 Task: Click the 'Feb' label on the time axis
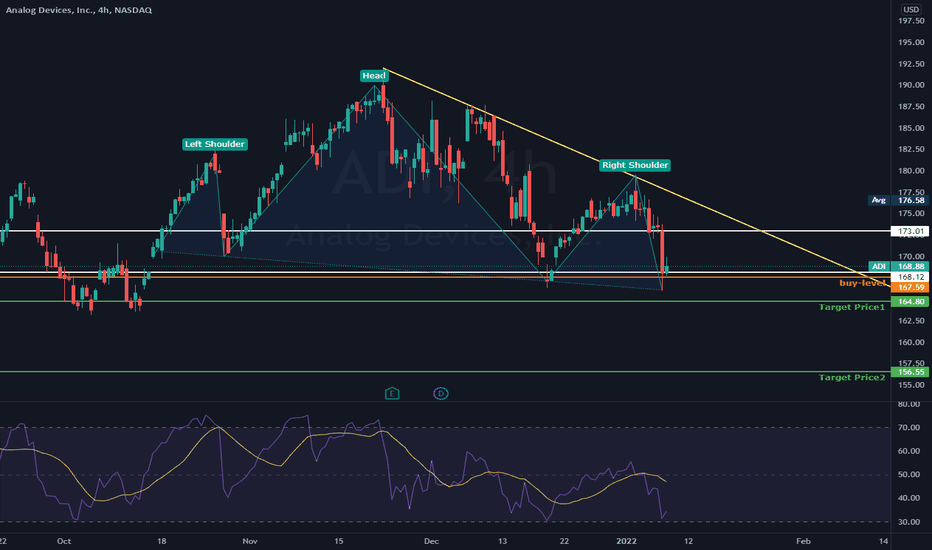(803, 541)
